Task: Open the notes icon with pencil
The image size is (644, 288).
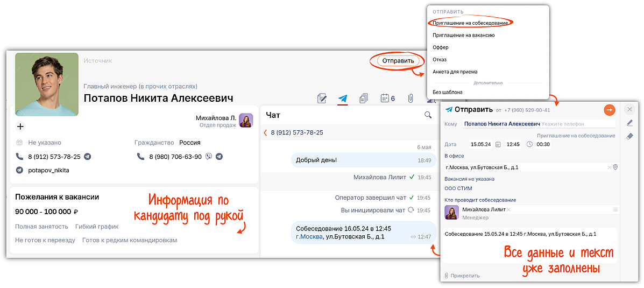Action: click(322, 99)
